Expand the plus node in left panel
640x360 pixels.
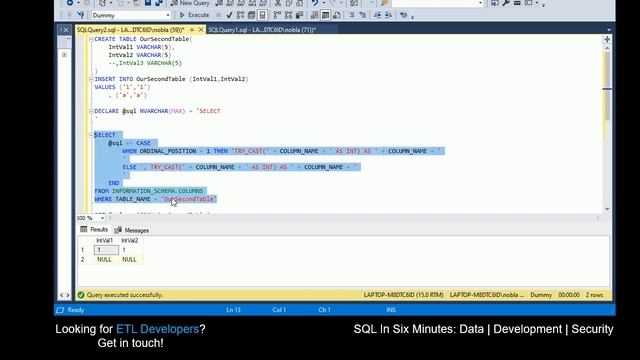(x=64, y=55)
